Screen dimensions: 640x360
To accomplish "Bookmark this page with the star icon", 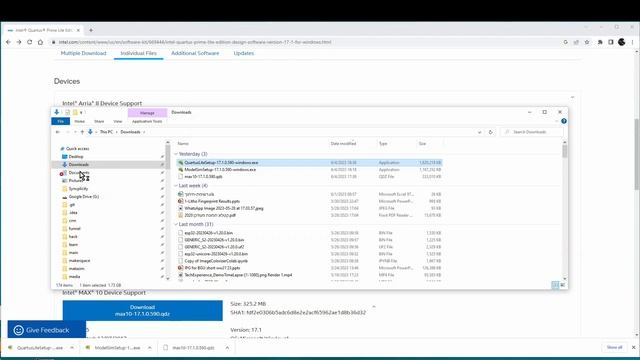I will 587,42.
